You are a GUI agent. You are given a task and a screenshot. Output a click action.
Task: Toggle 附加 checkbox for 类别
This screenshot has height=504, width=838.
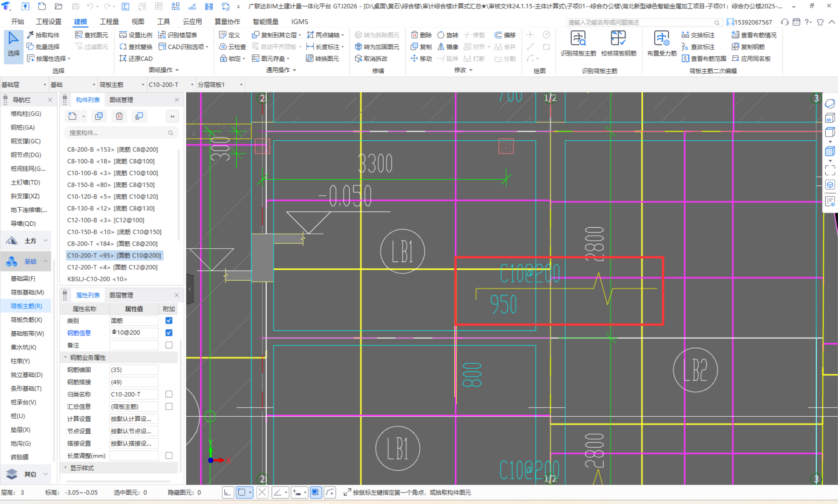(169, 320)
